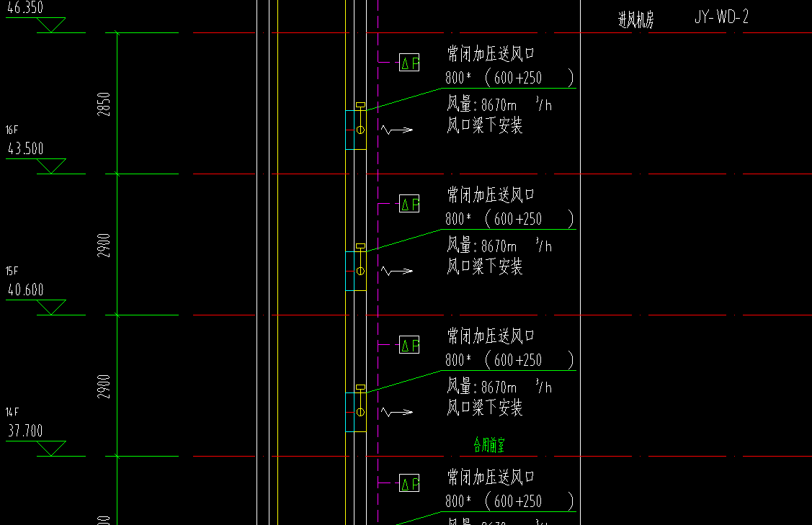This screenshot has width=812, height=525.
Task: Select 常闭加压送风口 text on floor 16F
Action: (491, 53)
